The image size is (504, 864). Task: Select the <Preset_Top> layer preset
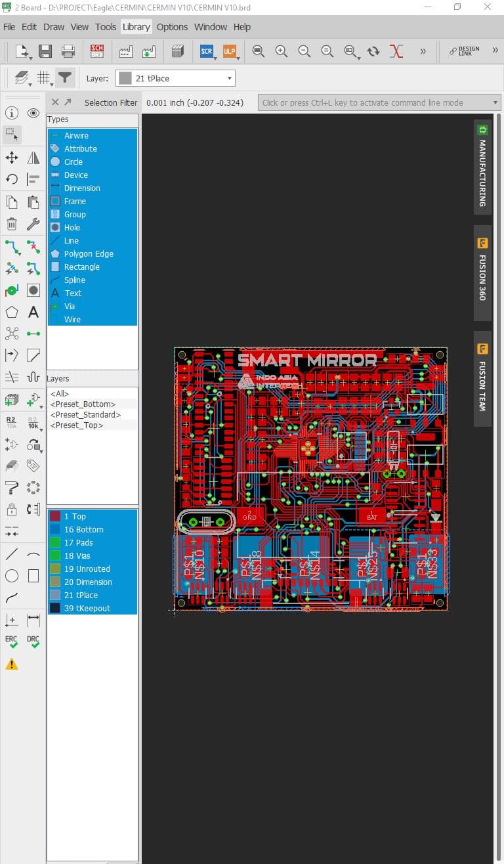pyautogui.click(x=77, y=425)
